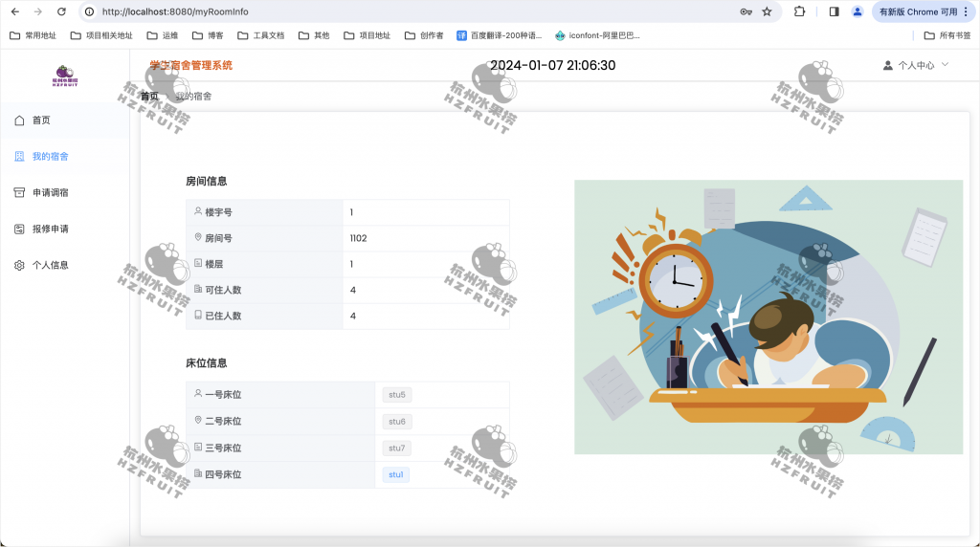Click the browser back arrow
This screenshot has height=547, width=980.
pyautogui.click(x=15, y=11)
